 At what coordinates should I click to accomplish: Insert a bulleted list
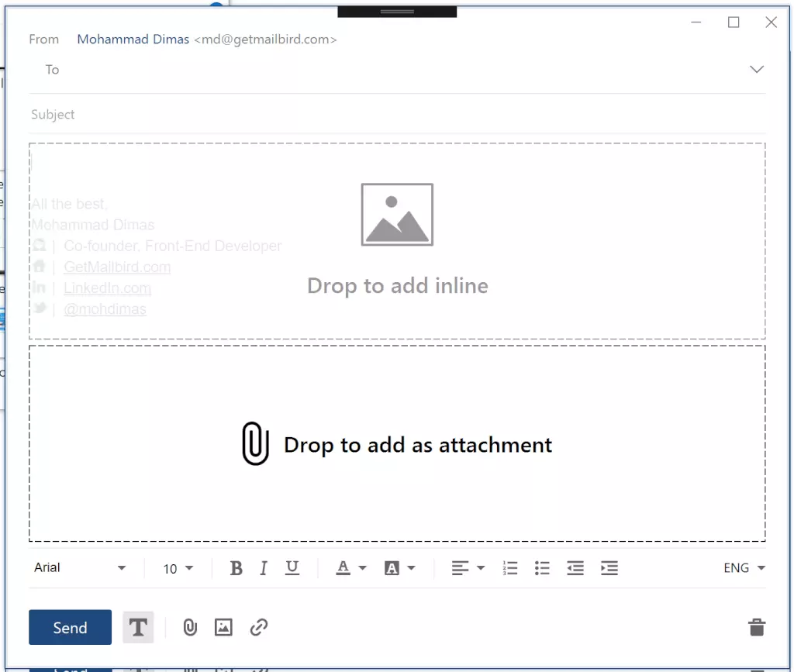(542, 568)
